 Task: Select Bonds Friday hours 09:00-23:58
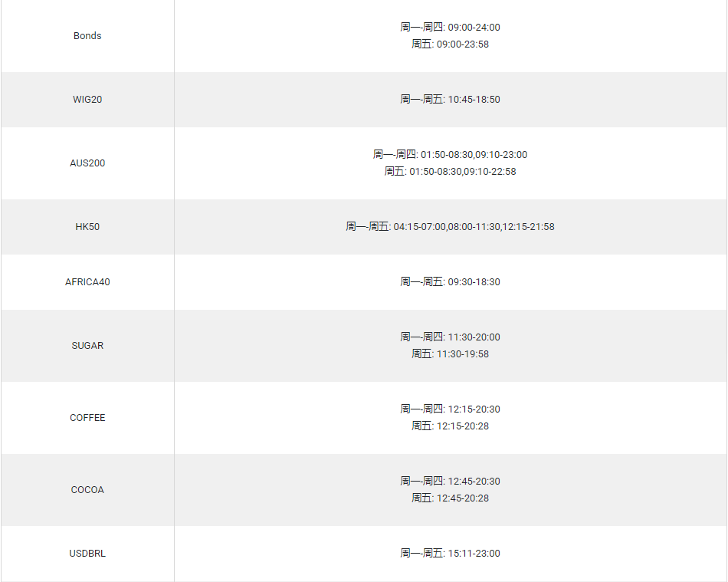coord(450,44)
